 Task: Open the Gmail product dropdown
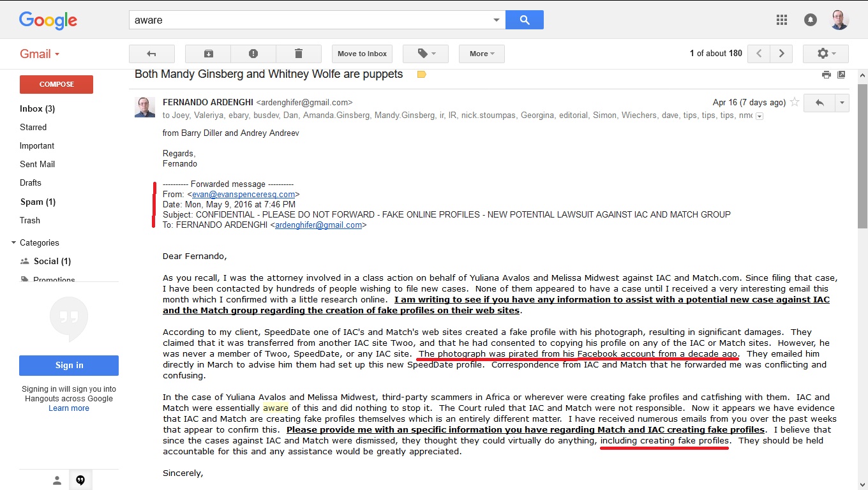click(40, 54)
